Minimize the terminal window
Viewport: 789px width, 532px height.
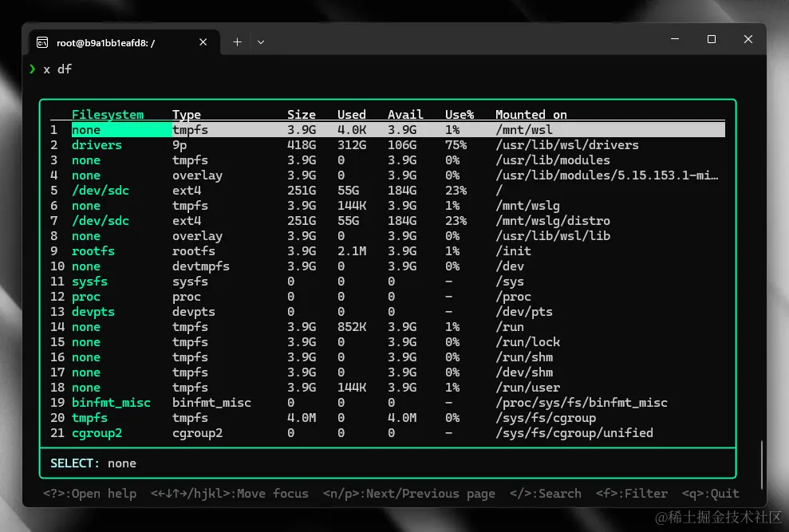(675, 39)
